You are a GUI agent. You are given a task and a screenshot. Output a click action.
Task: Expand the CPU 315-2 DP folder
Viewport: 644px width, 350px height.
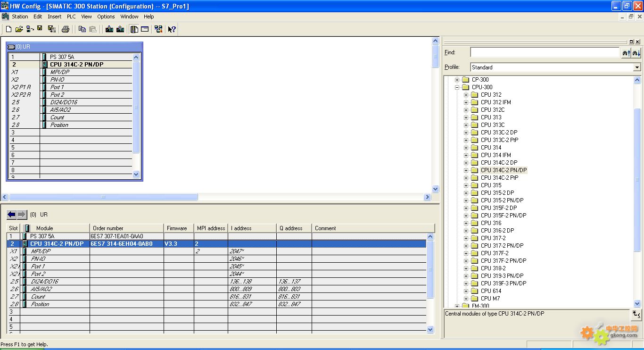tap(466, 193)
